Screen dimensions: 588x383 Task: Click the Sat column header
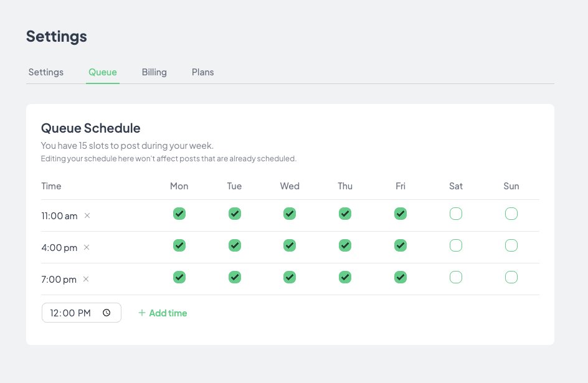point(456,186)
